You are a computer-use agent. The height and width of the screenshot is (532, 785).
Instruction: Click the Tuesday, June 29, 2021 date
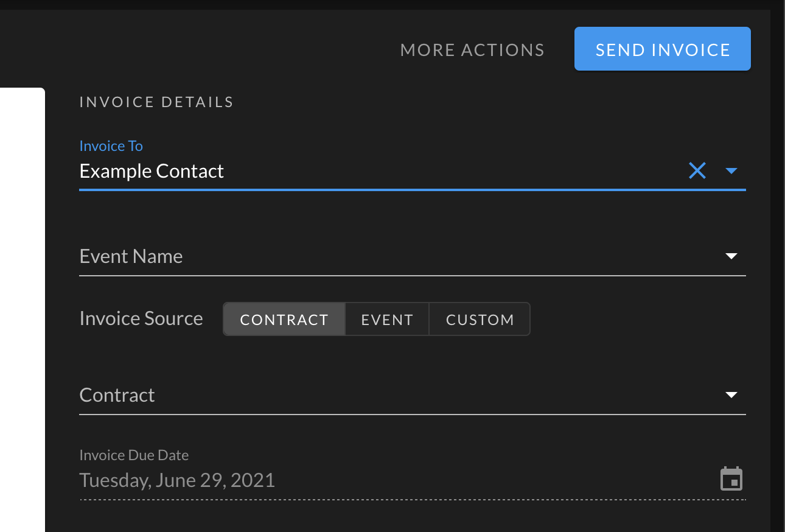coord(177,480)
